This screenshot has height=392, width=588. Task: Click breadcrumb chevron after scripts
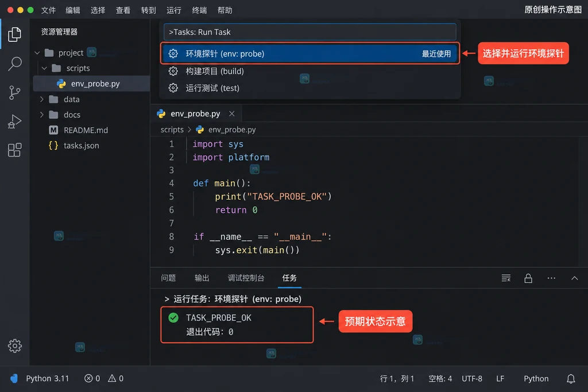coord(189,130)
